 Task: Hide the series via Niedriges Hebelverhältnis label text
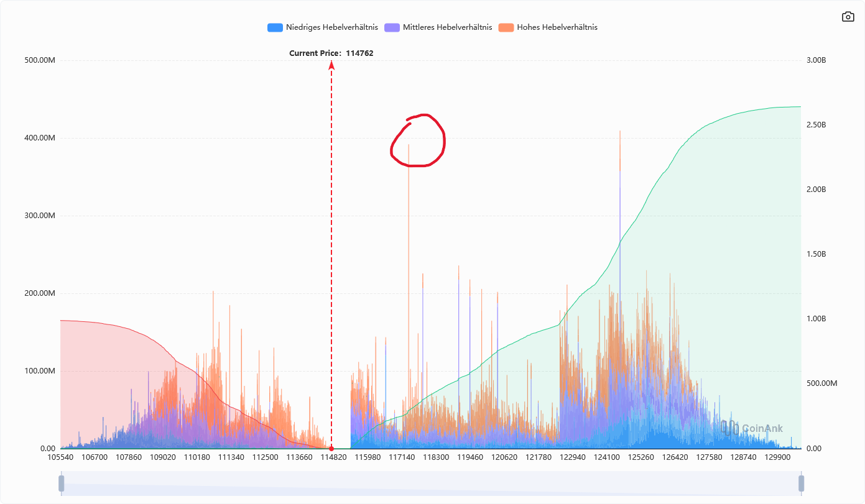pos(331,27)
